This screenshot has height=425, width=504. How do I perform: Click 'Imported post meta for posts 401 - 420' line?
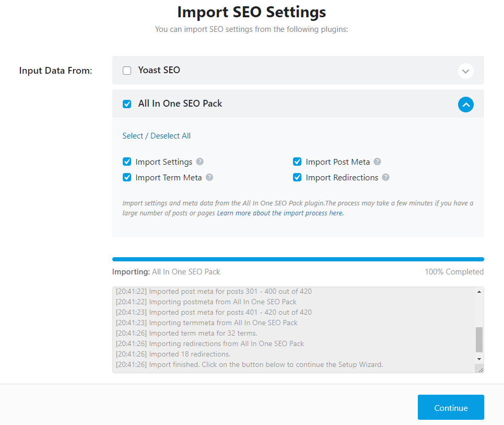click(x=214, y=312)
